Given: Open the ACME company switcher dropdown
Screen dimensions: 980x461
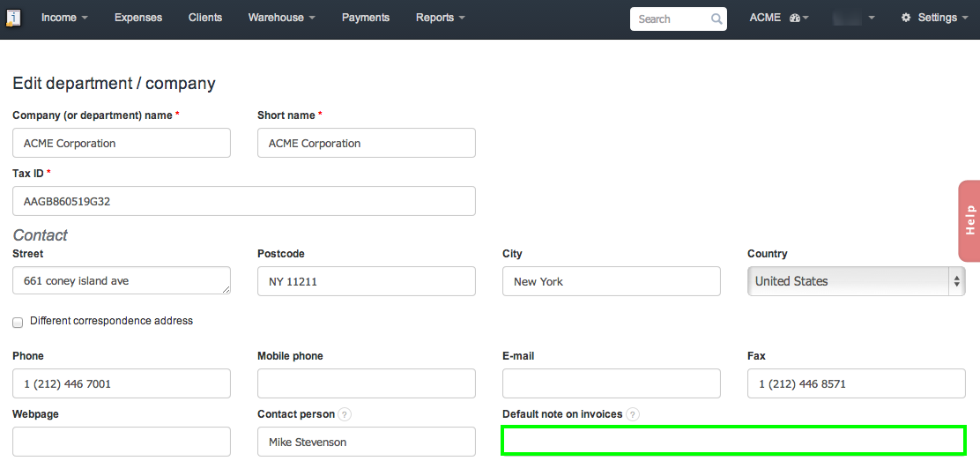Looking at the screenshot, I should click(779, 19).
